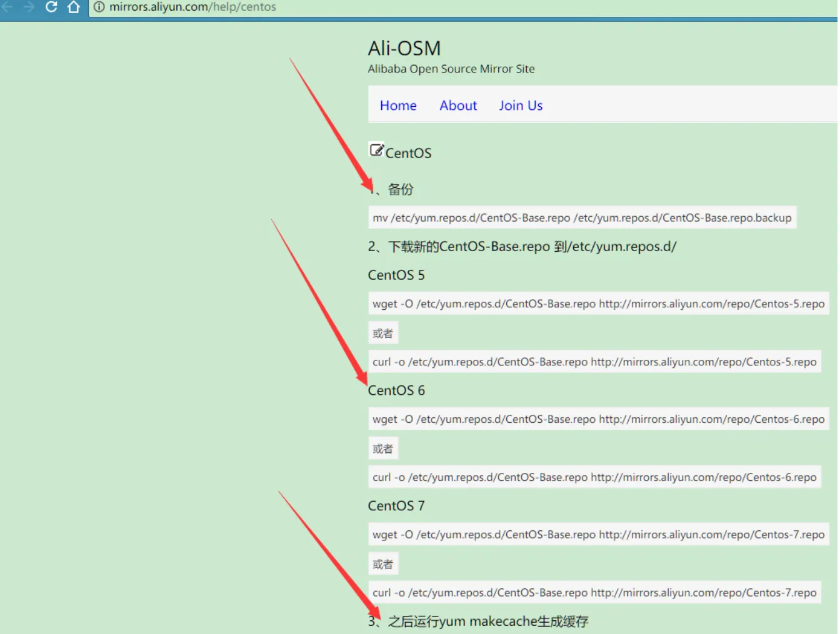Select the curl command for Centos-5.repo
840x634 pixels.
tap(594, 362)
